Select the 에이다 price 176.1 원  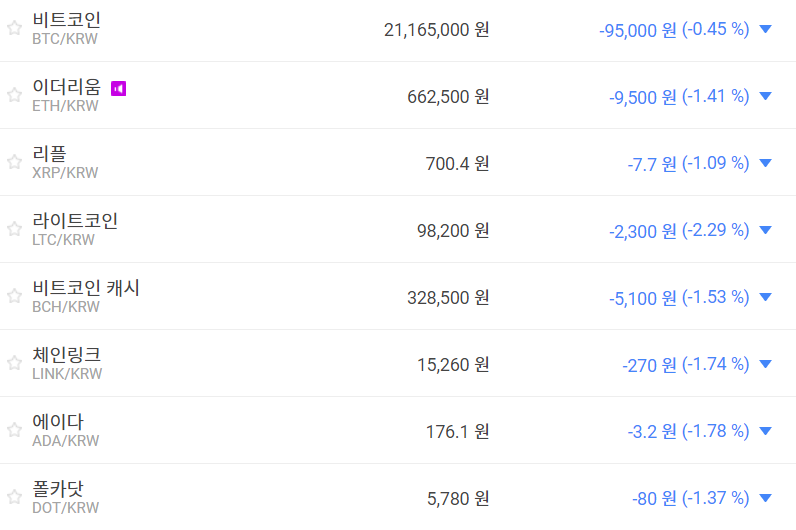coord(457,431)
